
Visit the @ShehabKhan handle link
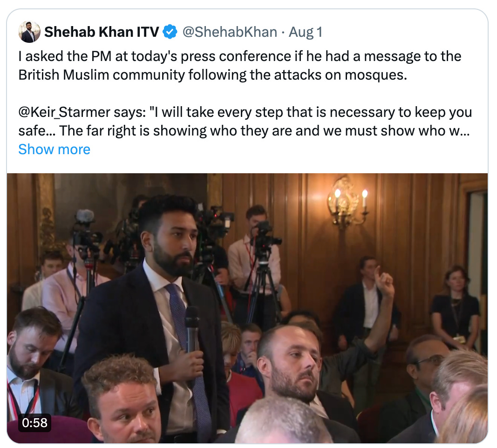230,32
